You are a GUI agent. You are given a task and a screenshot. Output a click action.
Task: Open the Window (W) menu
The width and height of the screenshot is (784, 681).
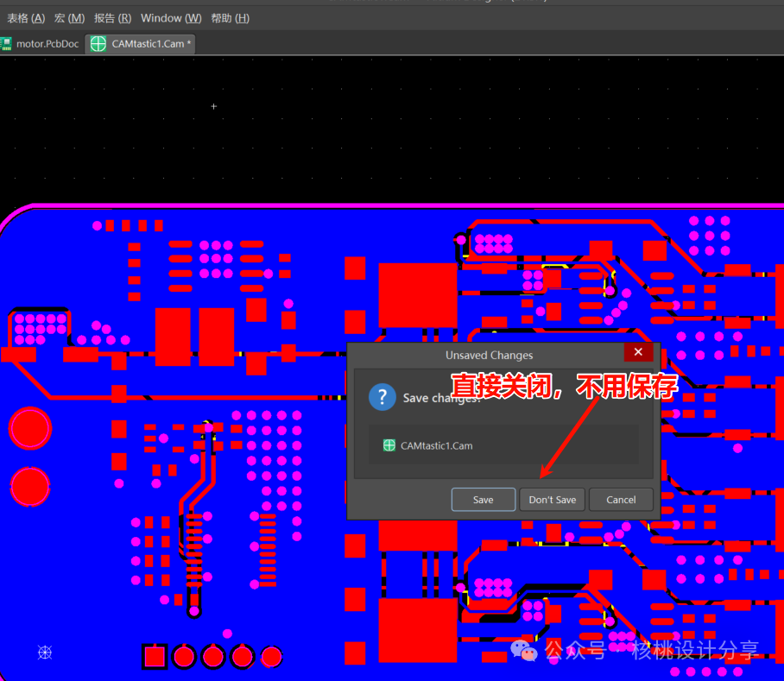click(x=171, y=18)
